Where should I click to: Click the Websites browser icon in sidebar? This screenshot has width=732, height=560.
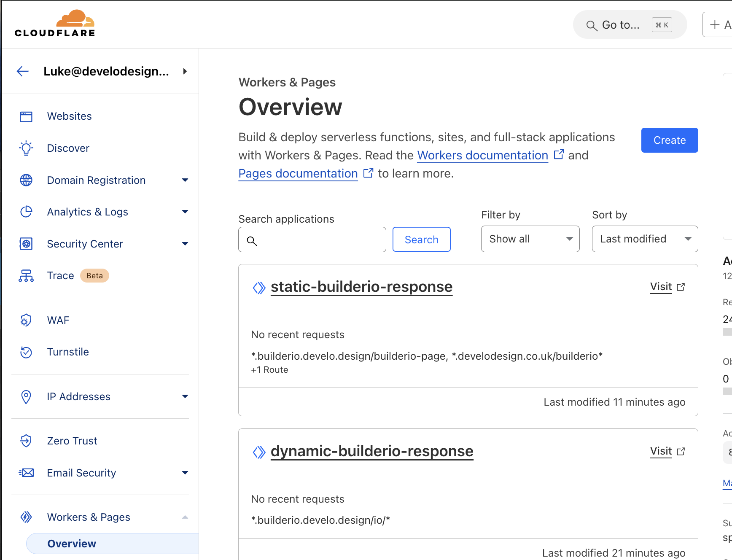point(26,116)
